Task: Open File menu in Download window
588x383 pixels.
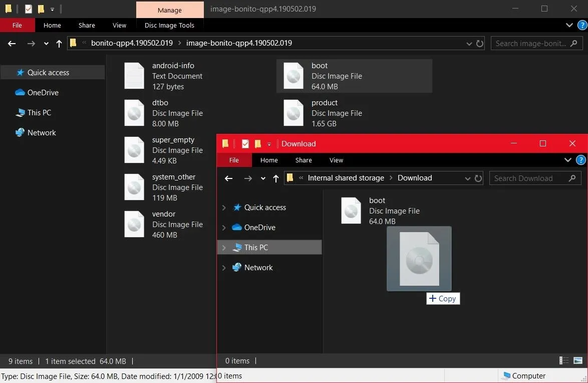Action: (234, 160)
